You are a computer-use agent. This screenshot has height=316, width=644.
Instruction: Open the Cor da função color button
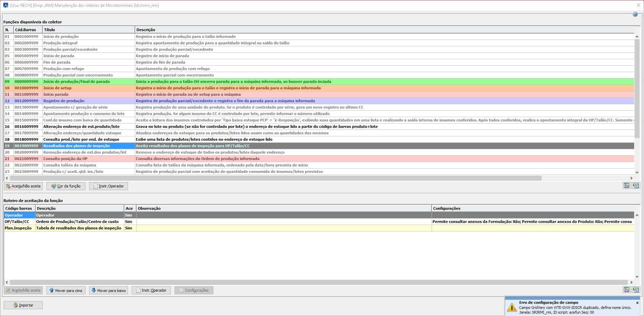[x=66, y=186]
